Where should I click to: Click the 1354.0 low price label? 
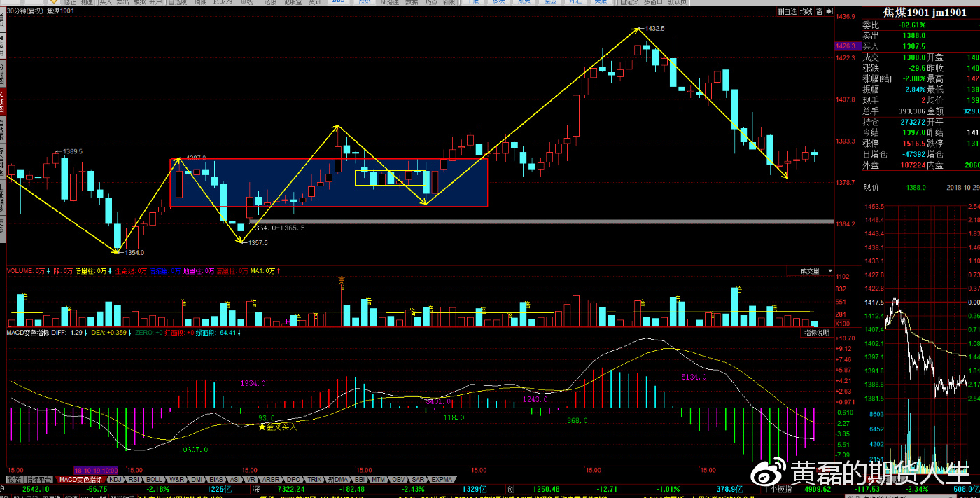tap(133, 252)
